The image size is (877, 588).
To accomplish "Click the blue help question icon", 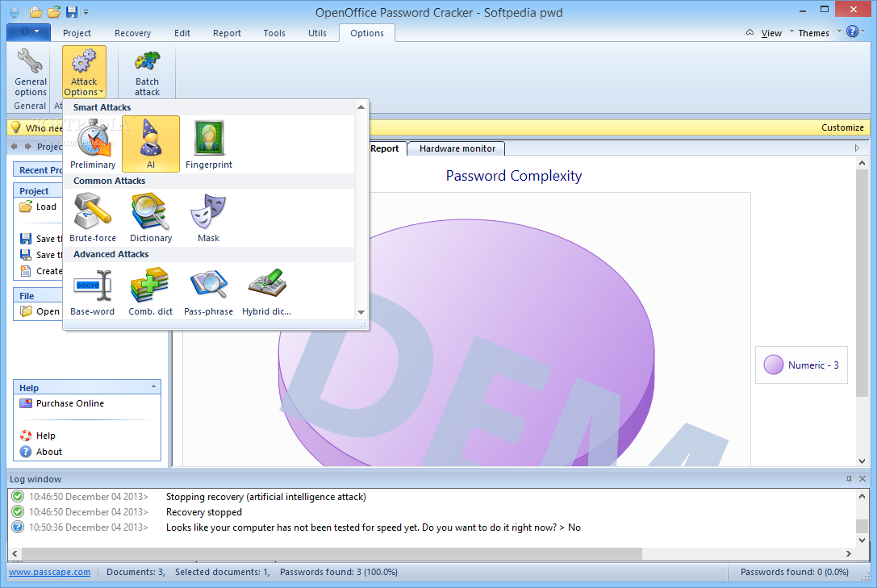I will pyautogui.click(x=852, y=31).
